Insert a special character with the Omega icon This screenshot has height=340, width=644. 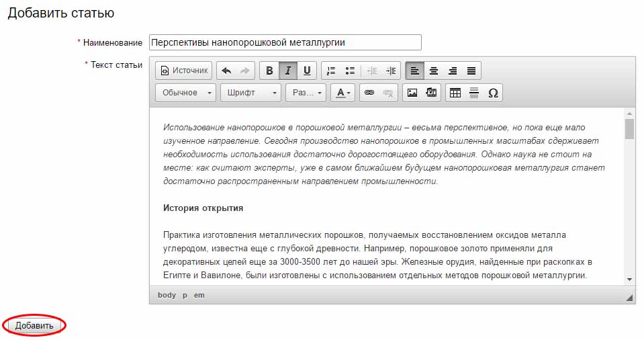[494, 93]
